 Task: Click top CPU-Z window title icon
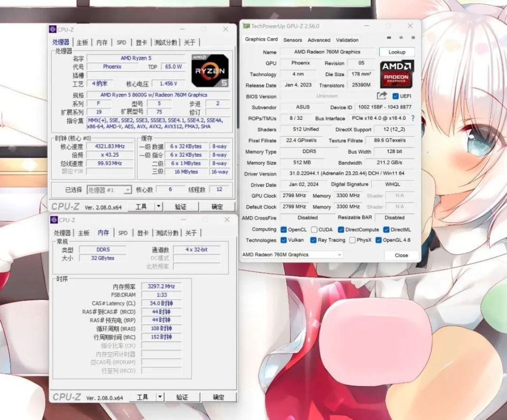(53, 29)
